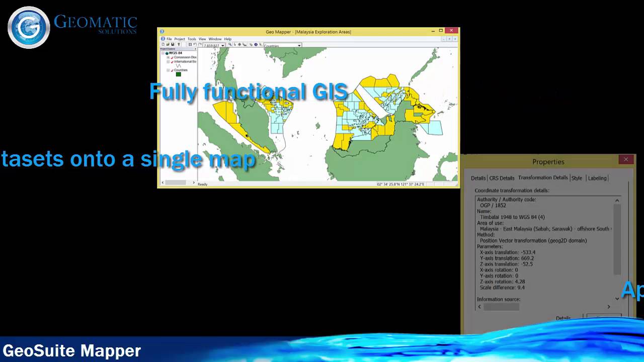Click the 'Timbalai 1948 to WGS 84 (4)' text
644x362 pixels.
click(512, 217)
